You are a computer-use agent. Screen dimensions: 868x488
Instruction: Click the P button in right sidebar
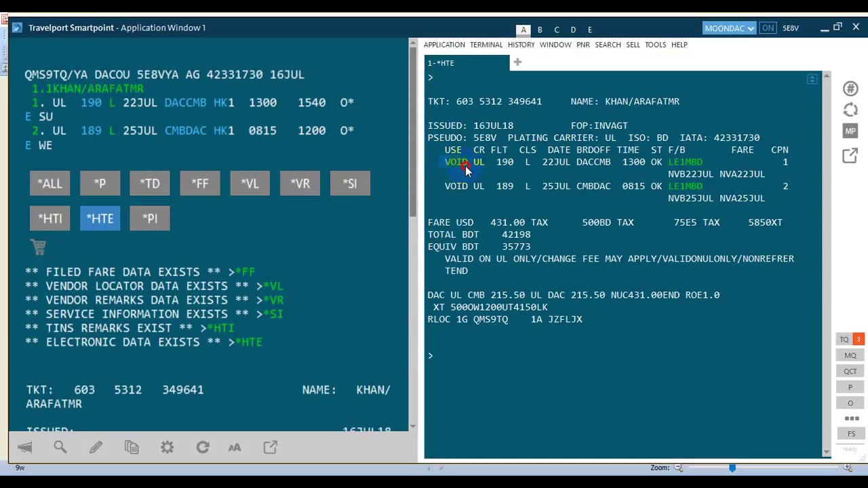pos(850,388)
